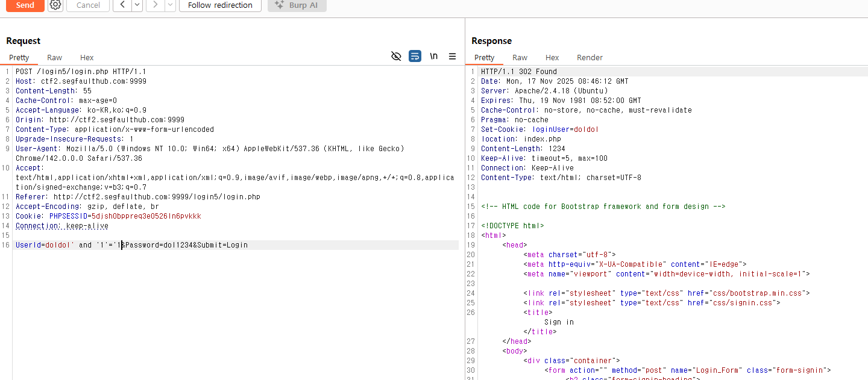Open the Response Render tab
This screenshot has height=380, width=868.
pyautogui.click(x=590, y=58)
